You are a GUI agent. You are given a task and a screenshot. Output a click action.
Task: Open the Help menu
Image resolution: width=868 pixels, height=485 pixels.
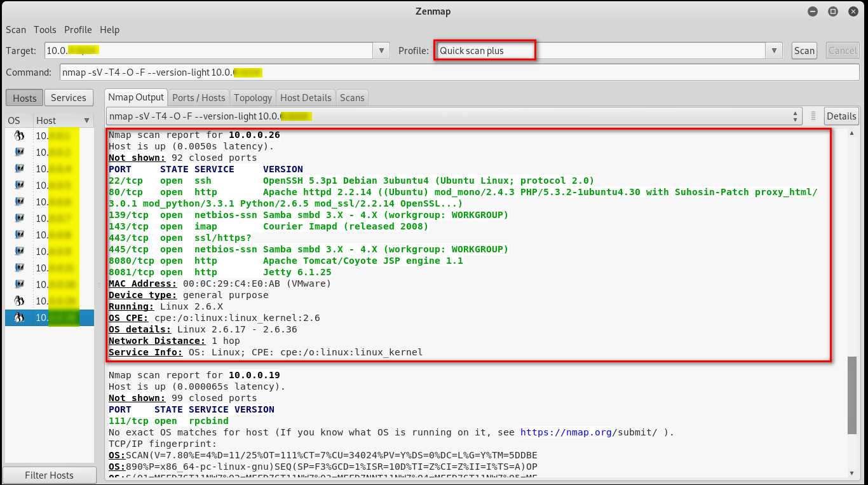[x=109, y=30]
